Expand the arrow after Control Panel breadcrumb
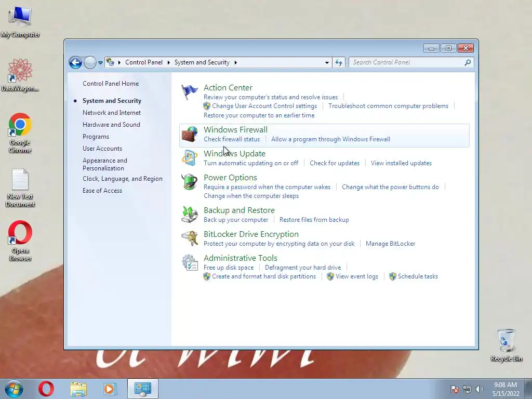The width and height of the screenshot is (532, 399). tap(169, 62)
